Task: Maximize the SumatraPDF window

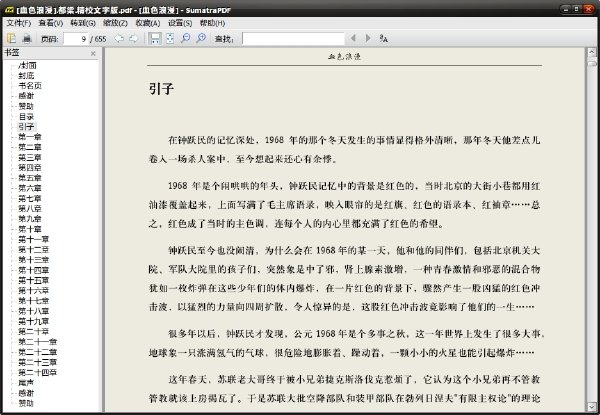Action: tap(576, 8)
